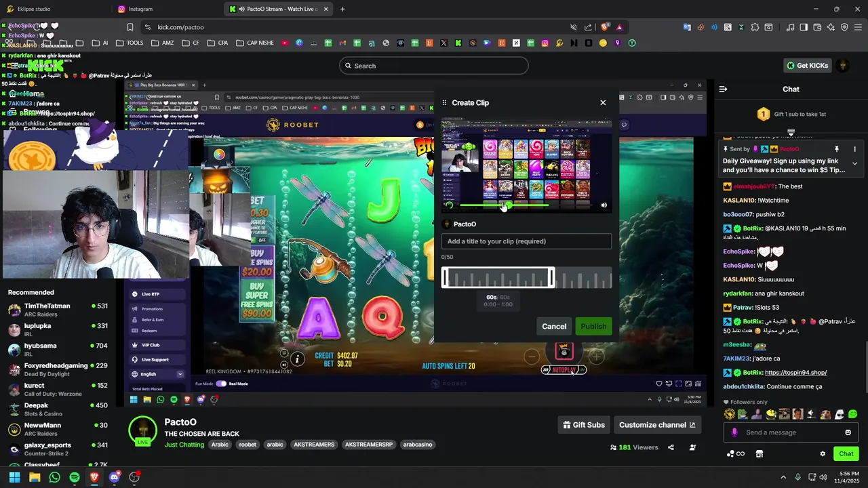Open pinned message options menu
The width and height of the screenshot is (868, 488).
point(854,149)
